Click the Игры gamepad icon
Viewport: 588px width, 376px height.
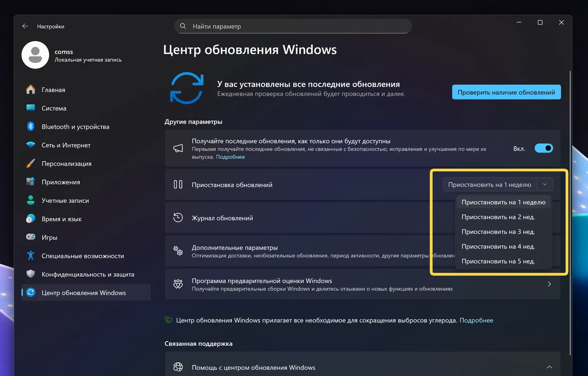[x=31, y=237]
